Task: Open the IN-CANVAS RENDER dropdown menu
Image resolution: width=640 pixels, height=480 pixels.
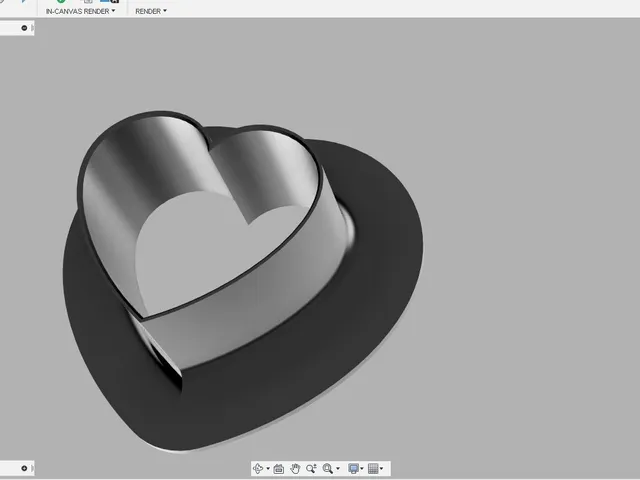Action: (80, 11)
